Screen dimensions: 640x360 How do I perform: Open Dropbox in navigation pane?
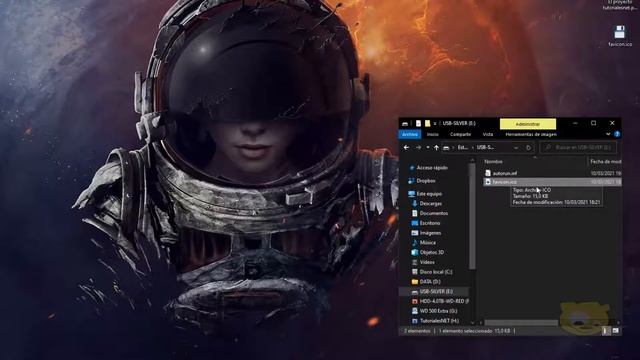[426, 181]
